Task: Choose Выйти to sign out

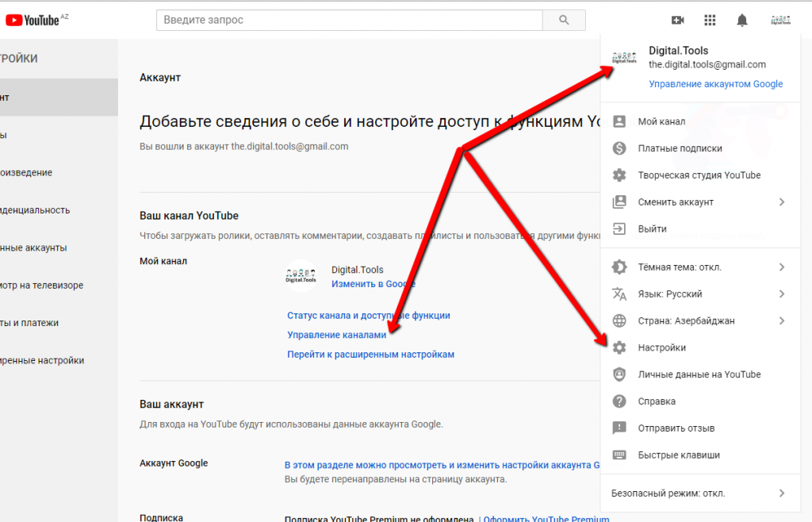Action: coord(701,229)
